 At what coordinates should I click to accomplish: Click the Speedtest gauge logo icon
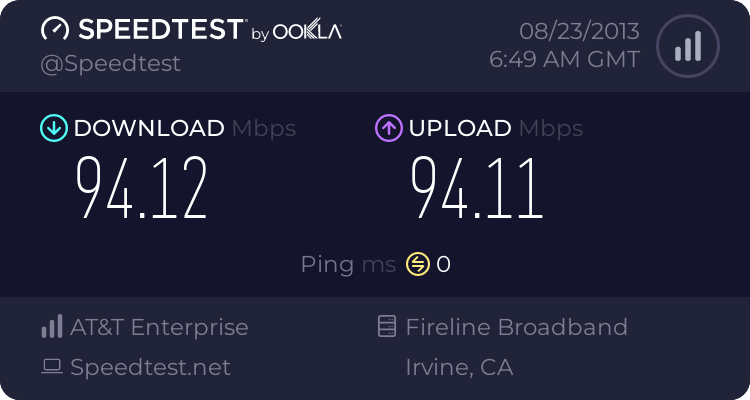click(x=56, y=30)
